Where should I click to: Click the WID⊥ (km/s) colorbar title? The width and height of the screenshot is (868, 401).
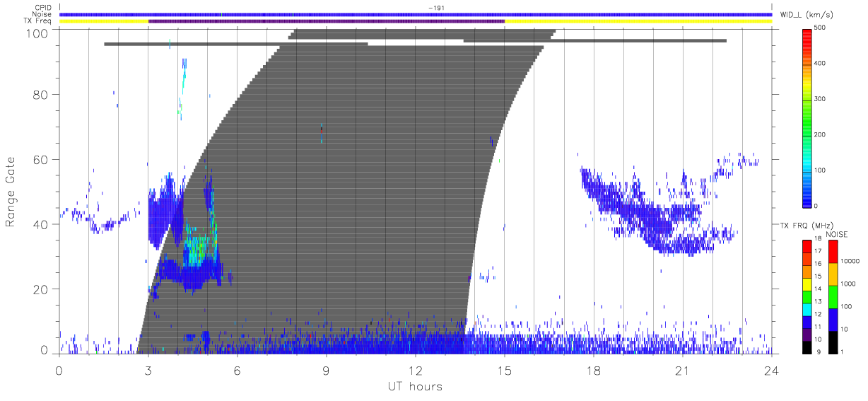[807, 14]
